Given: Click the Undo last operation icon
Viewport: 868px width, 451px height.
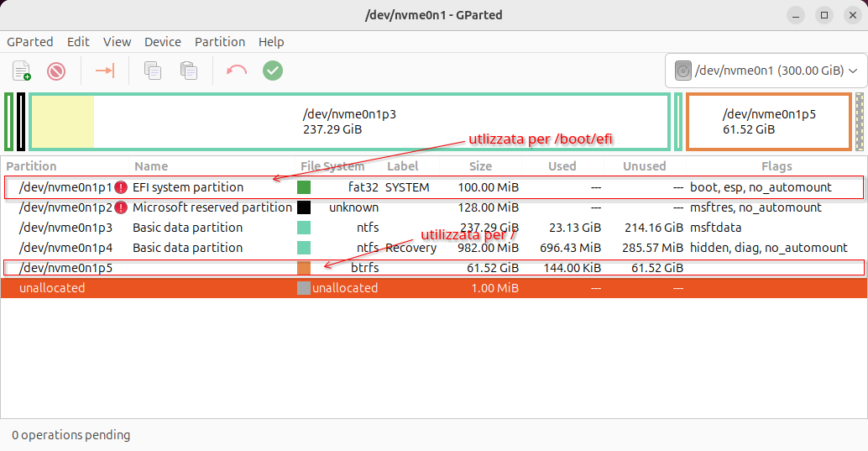Looking at the screenshot, I should pos(237,71).
